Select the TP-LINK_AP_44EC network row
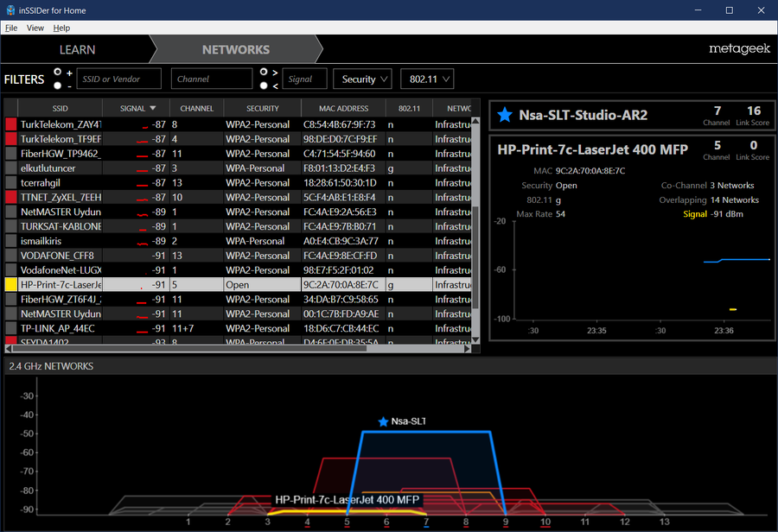This screenshot has height=532, width=778. pos(238,329)
